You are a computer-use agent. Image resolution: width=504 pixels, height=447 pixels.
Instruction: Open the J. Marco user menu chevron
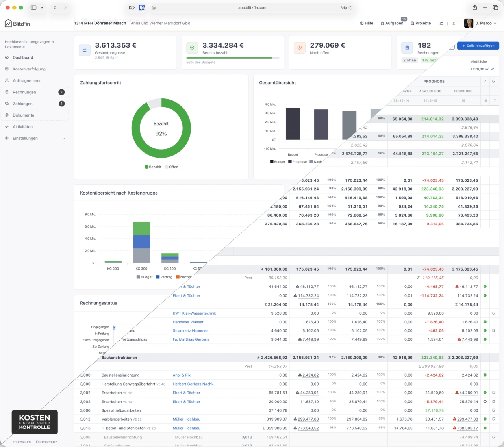(495, 23)
